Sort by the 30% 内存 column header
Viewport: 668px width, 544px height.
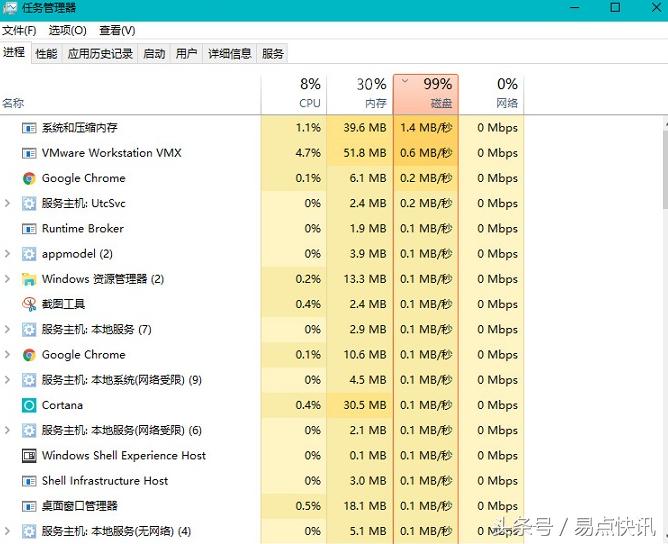tap(360, 95)
